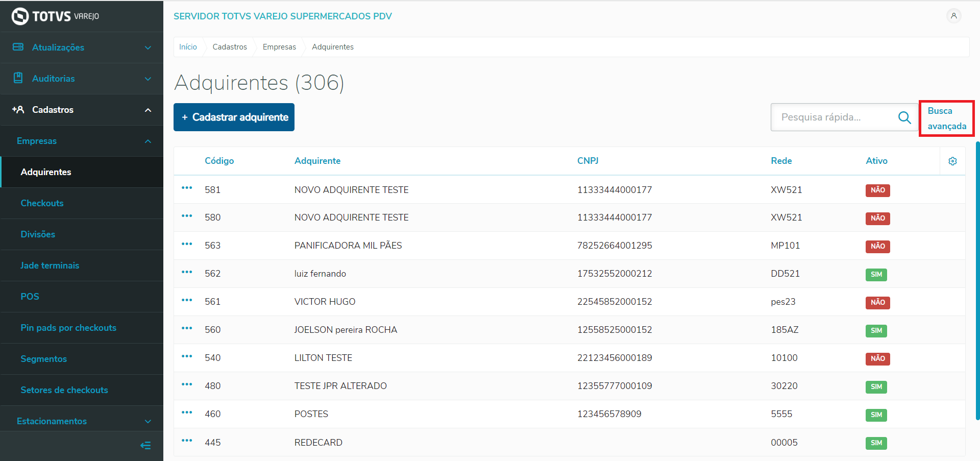
Task: Click the SIM badge for luiz fernando
Action: pos(876,275)
